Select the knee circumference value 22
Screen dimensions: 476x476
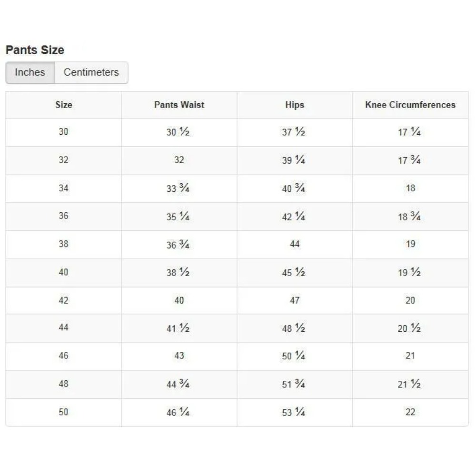click(410, 412)
